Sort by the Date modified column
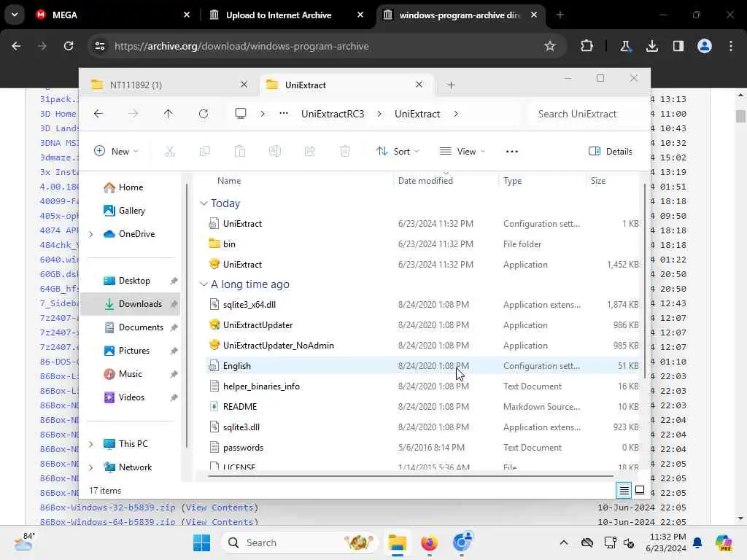 click(425, 181)
